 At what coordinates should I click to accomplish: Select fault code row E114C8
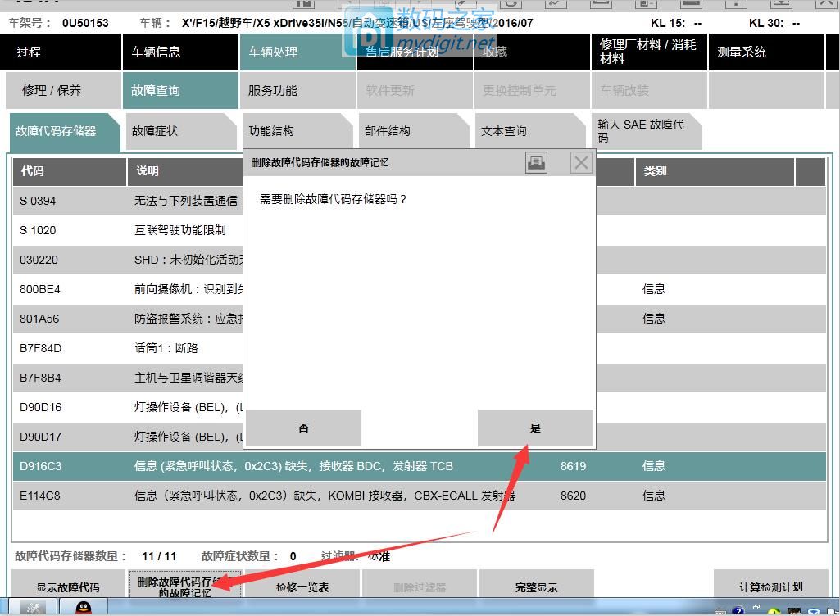tap(419, 496)
